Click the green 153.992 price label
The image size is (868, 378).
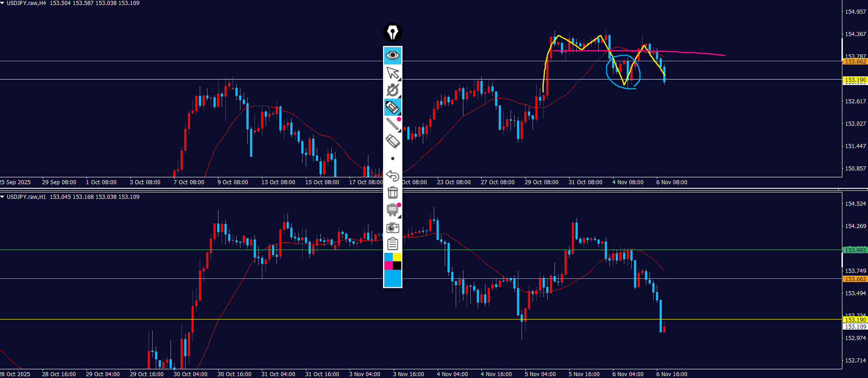[855, 250]
